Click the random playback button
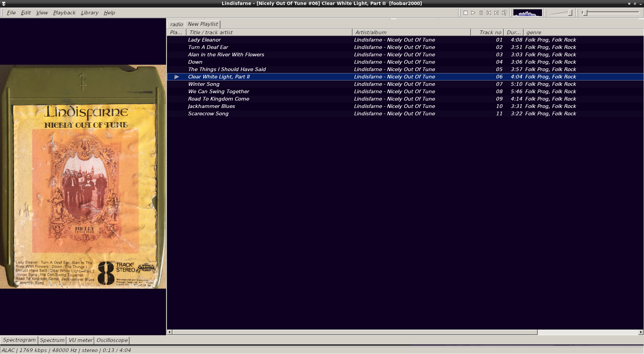This screenshot has height=354, width=644. tap(504, 13)
